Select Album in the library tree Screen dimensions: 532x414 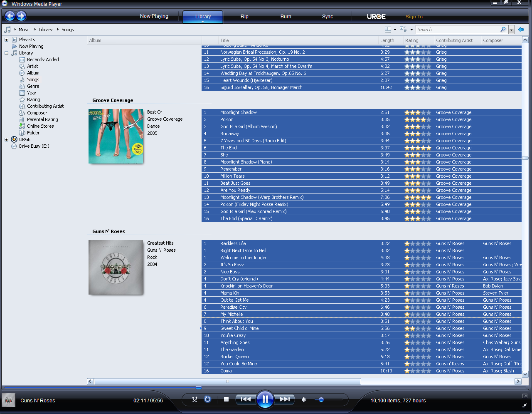click(x=33, y=73)
